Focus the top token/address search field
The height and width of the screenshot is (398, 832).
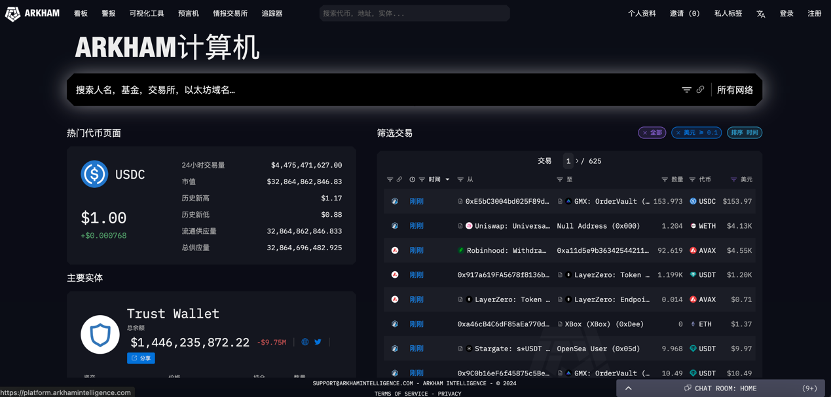tap(414, 13)
